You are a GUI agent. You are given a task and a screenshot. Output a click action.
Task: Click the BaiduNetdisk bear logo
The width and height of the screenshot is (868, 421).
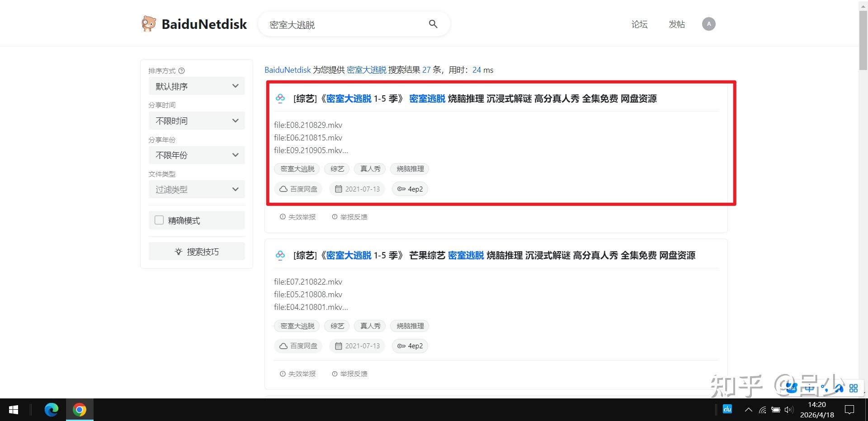click(x=148, y=24)
